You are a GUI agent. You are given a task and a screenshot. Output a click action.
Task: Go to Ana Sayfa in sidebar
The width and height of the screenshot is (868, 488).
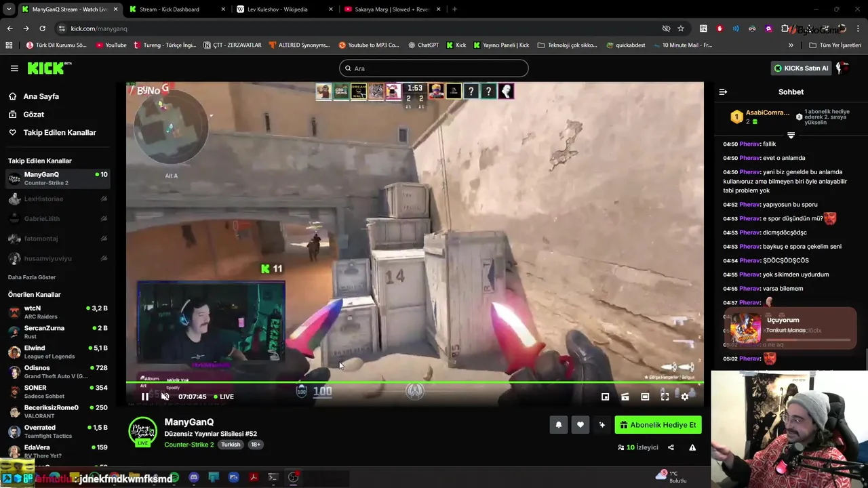(41, 96)
